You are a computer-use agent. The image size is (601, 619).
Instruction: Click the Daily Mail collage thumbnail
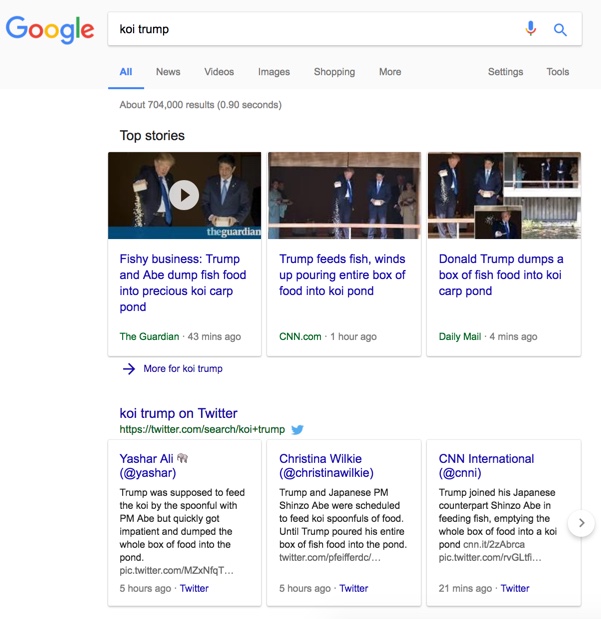(504, 195)
